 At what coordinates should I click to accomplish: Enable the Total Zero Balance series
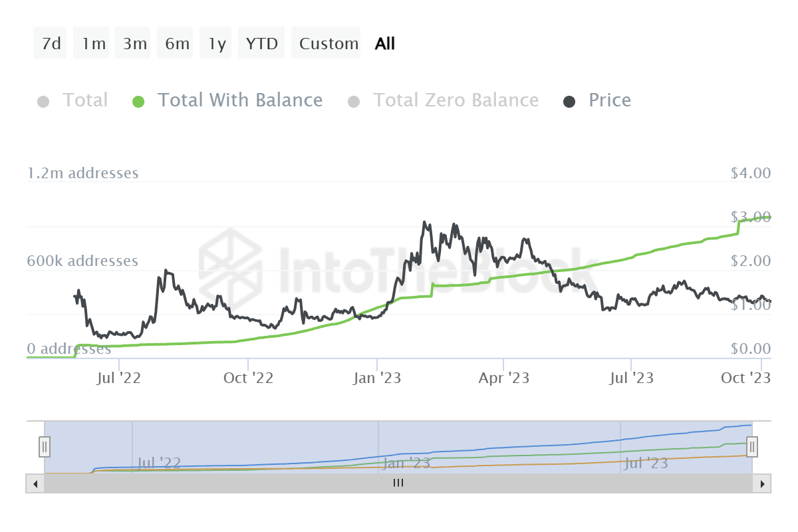coord(456,100)
